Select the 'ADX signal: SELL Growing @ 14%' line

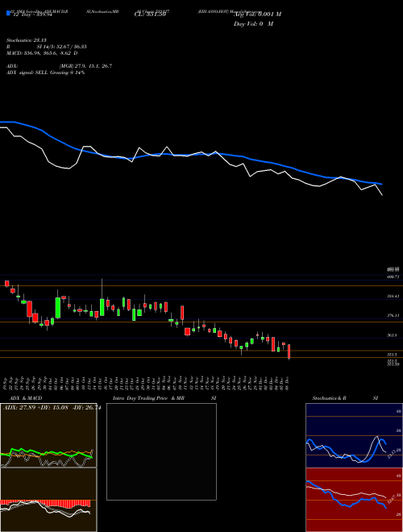pyautogui.click(x=45, y=73)
